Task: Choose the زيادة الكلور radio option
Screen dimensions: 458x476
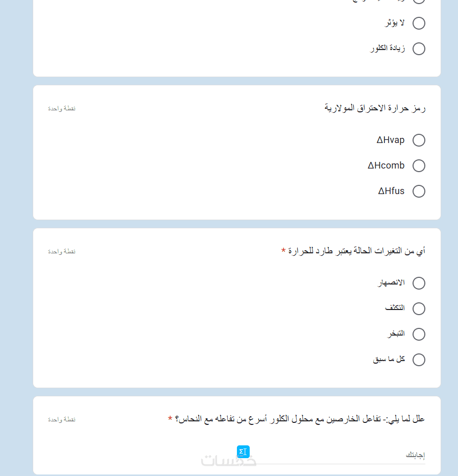Action: [419, 49]
